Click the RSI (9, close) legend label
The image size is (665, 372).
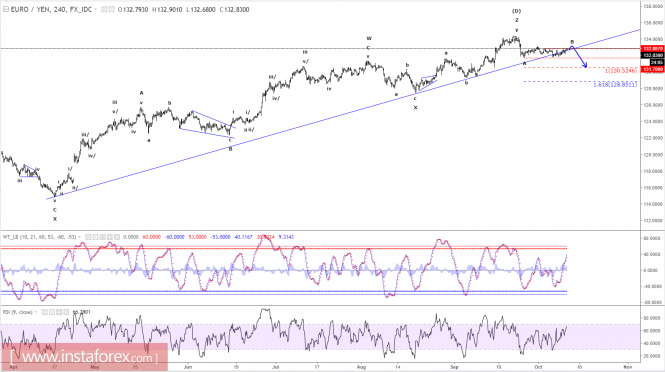click(x=18, y=312)
